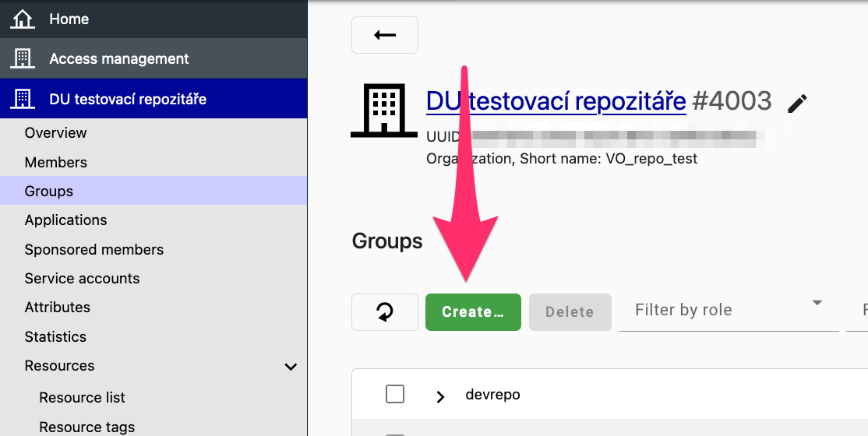The image size is (868, 436).
Task: Select Applications from the sidebar
Action: [x=66, y=220]
